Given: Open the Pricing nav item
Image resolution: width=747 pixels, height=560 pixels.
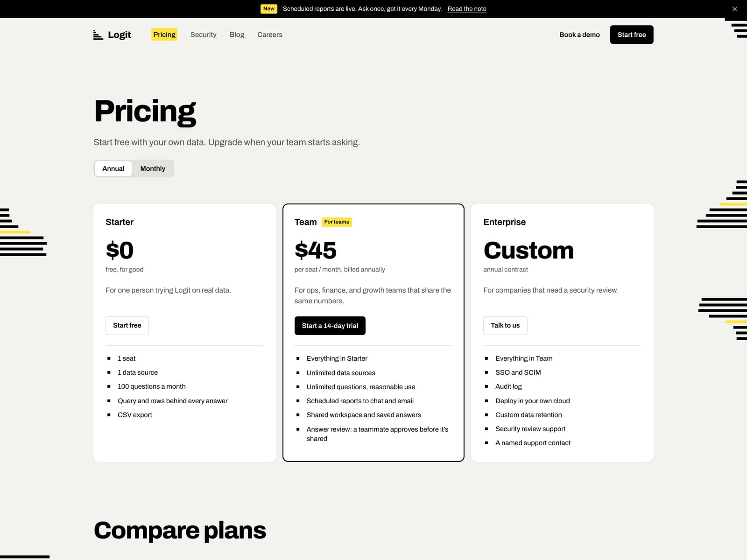Looking at the screenshot, I should (164, 35).
